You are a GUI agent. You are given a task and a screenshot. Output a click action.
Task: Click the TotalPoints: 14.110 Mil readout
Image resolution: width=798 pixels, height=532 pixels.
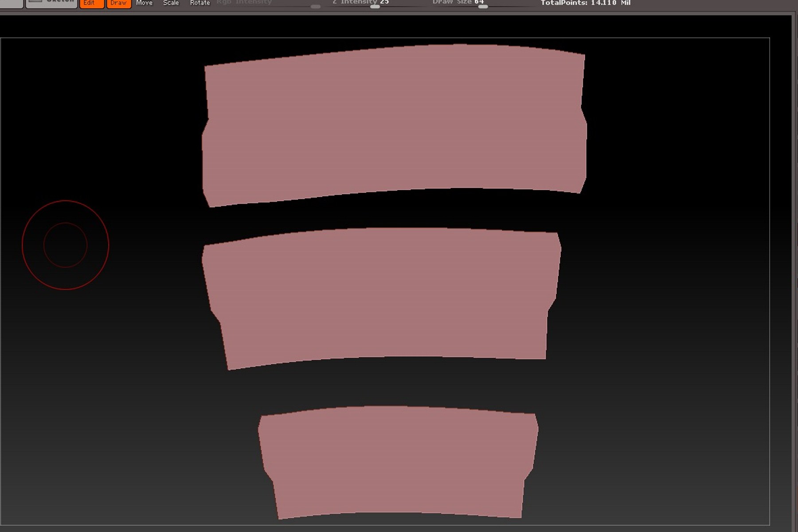(586, 3)
